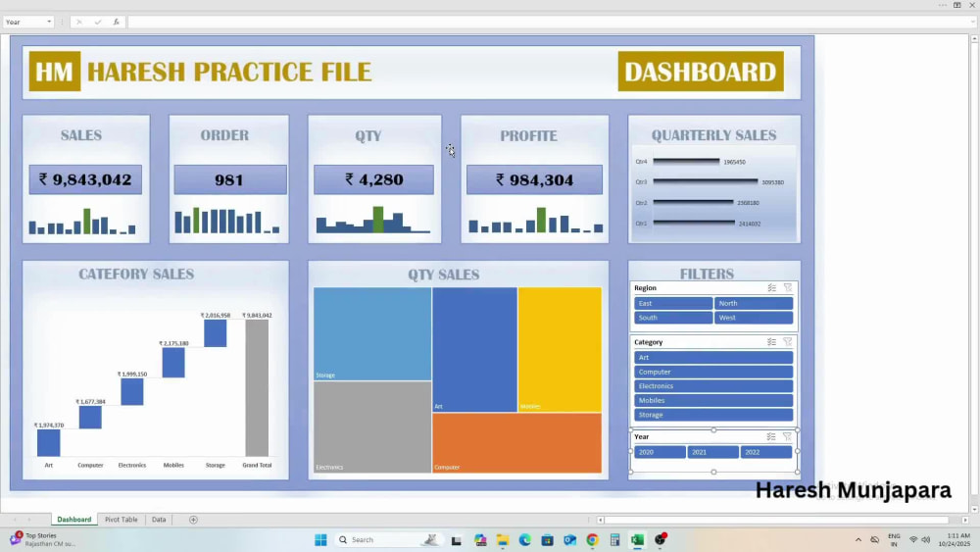Toggle multi-select on the Category slicer
980x552 pixels.
772,342
